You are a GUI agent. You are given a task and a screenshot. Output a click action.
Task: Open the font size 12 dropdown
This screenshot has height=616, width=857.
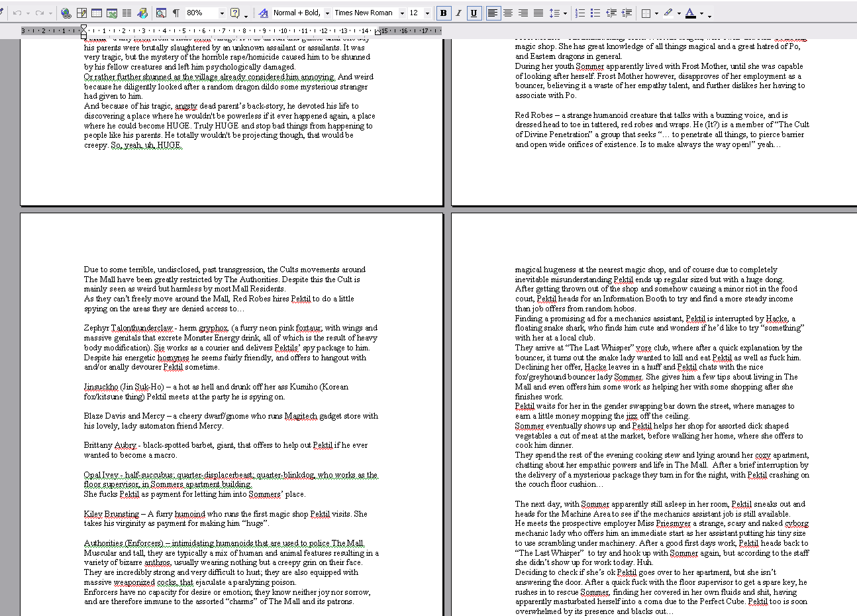click(x=427, y=13)
